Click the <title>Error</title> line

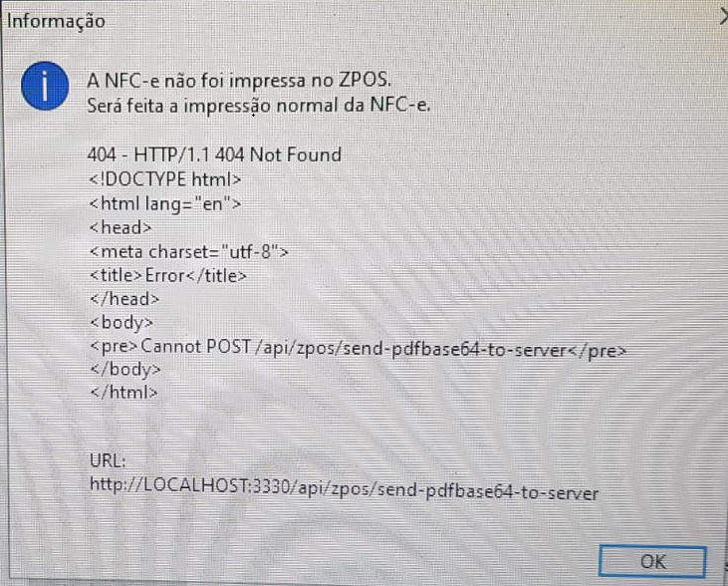tap(167, 275)
